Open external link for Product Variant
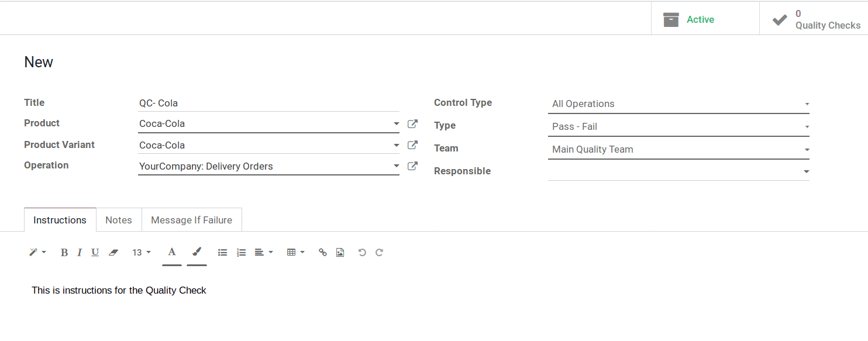 [412, 145]
